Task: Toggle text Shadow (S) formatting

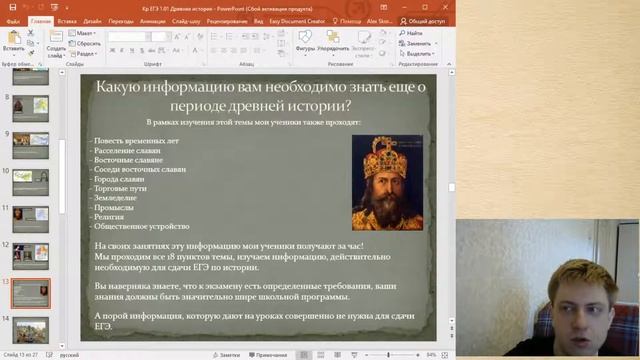Action: (142, 50)
